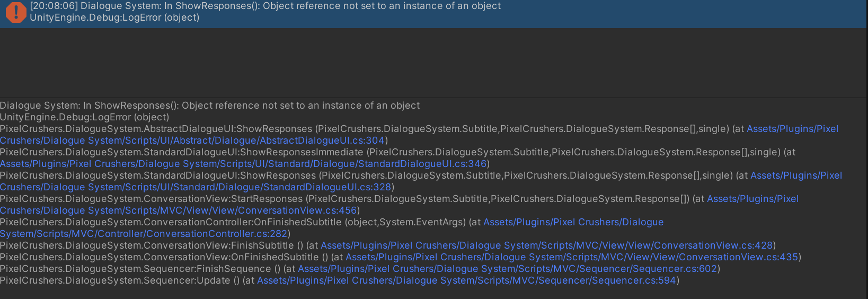Open the ConversationView.cs:456 link
The width and height of the screenshot is (868, 299).
point(178,210)
